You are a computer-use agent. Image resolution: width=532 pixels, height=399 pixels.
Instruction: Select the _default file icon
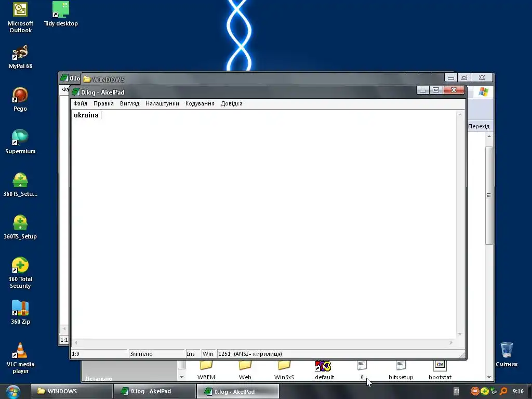click(x=323, y=370)
